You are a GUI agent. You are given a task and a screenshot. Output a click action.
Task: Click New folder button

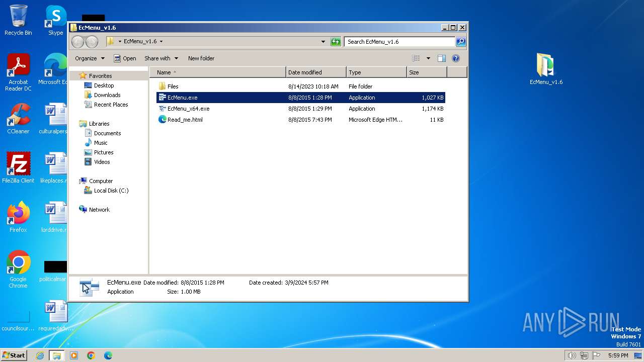click(x=201, y=58)
